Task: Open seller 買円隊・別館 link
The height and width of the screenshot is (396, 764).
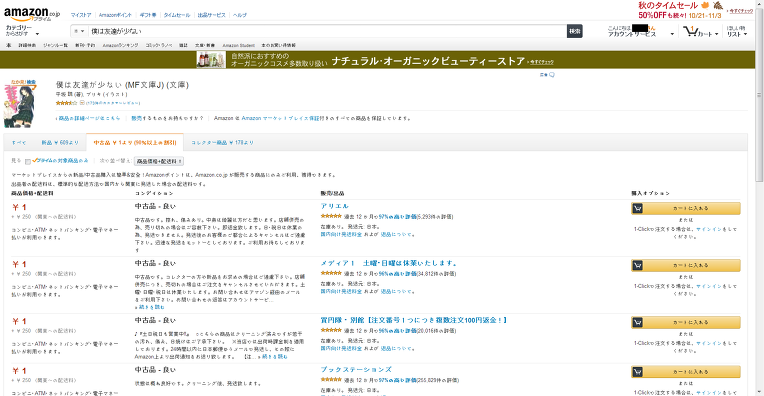Action: click(414, 320)
